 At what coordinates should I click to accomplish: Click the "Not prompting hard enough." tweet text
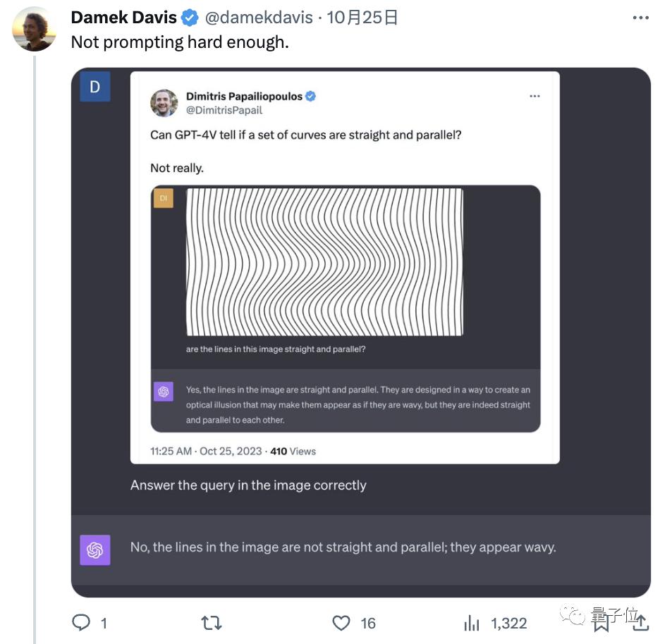pos(180,42)
